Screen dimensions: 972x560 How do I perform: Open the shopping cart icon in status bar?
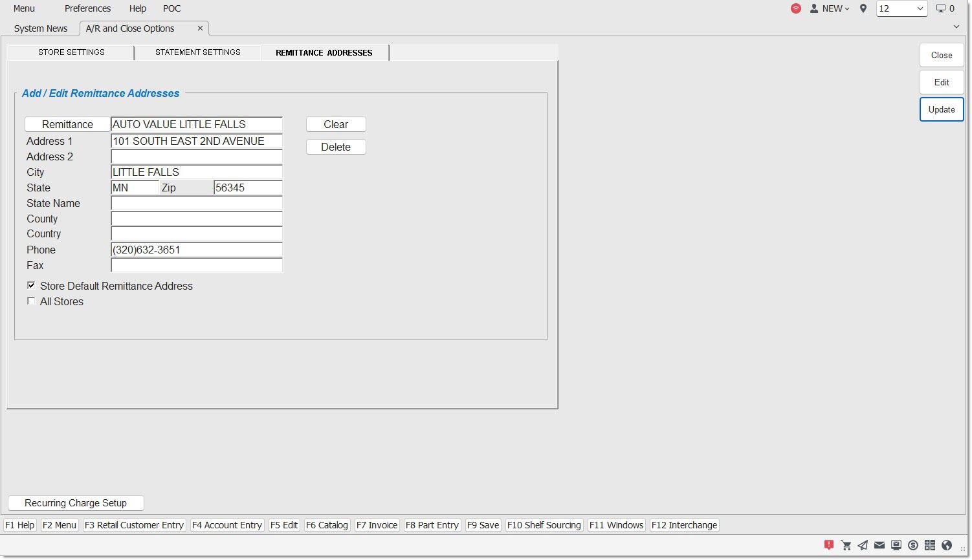click(846, 545)
